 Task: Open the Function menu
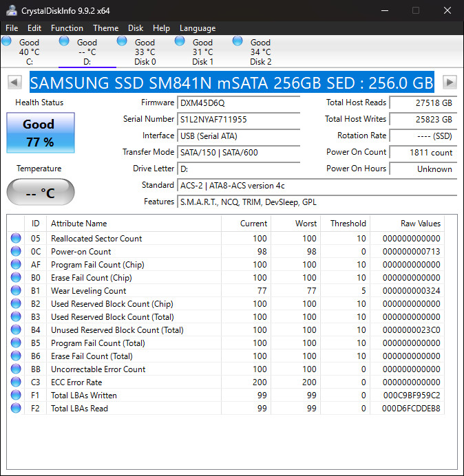[x=67, y=28]
